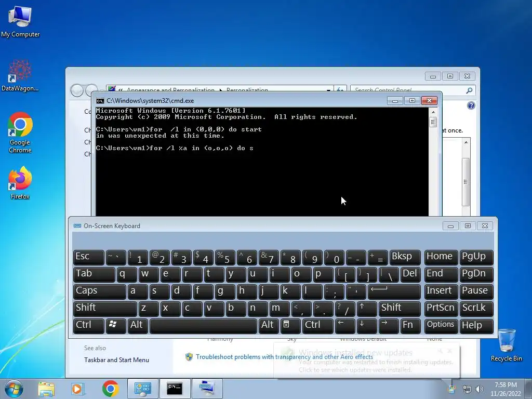Viewport: 532px width, 399px height.
Task: Click the Help key on keyboard
Action: pyautogui.click(x=476, y=325)
